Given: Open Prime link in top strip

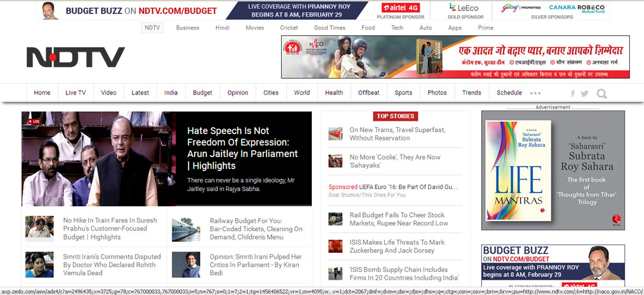Looking at the screenshot, I should tap(486, 28).
